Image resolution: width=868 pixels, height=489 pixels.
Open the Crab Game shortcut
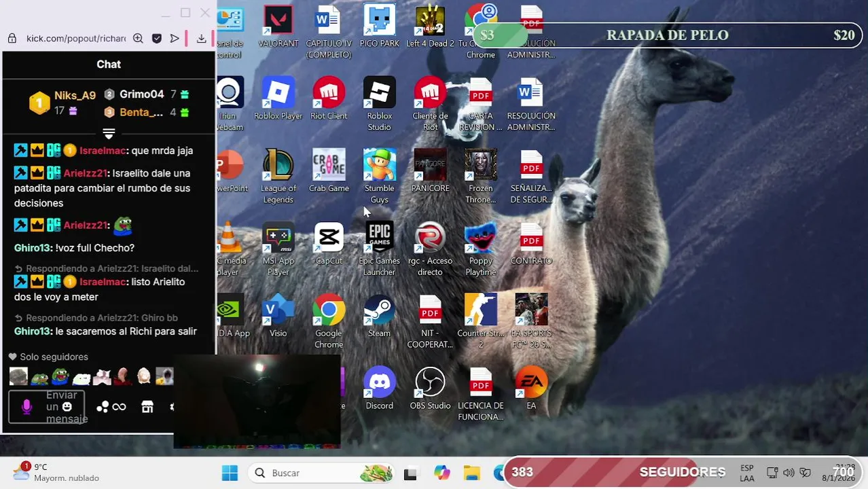tap(329, 171)
